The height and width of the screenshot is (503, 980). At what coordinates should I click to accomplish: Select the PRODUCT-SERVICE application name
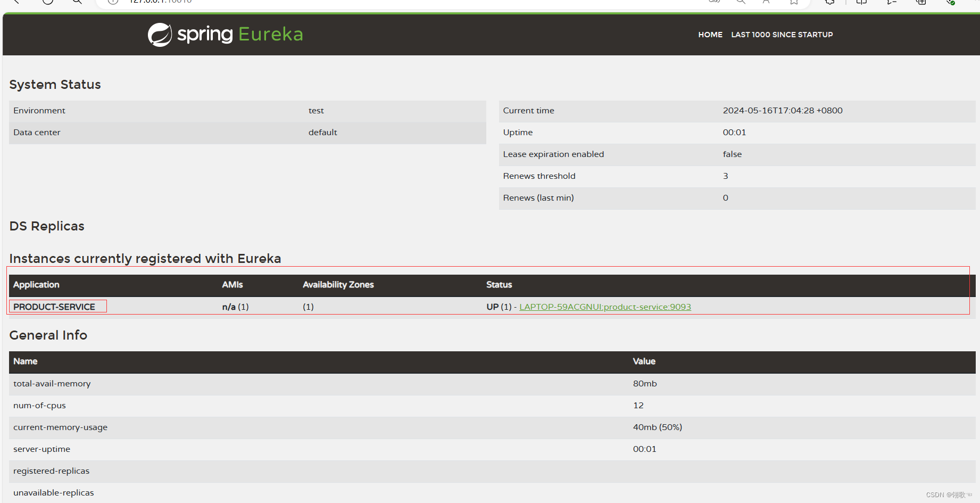(x=54, y=307)
